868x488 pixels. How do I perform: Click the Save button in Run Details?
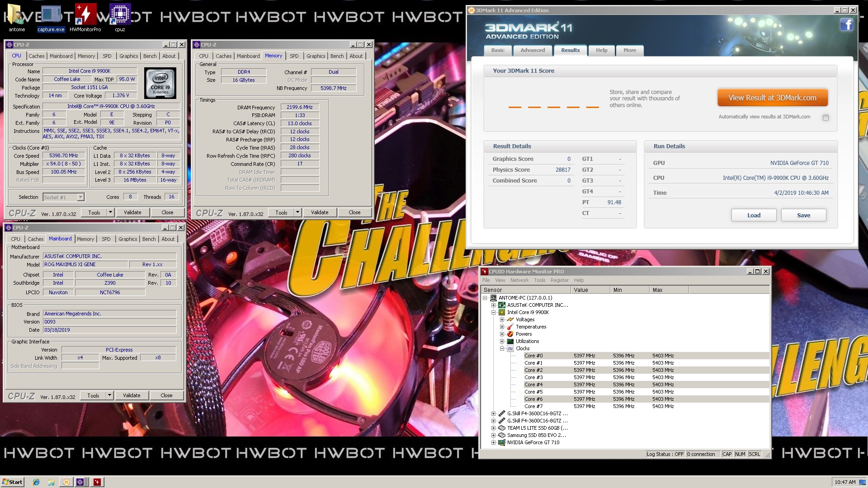(803, 215)
